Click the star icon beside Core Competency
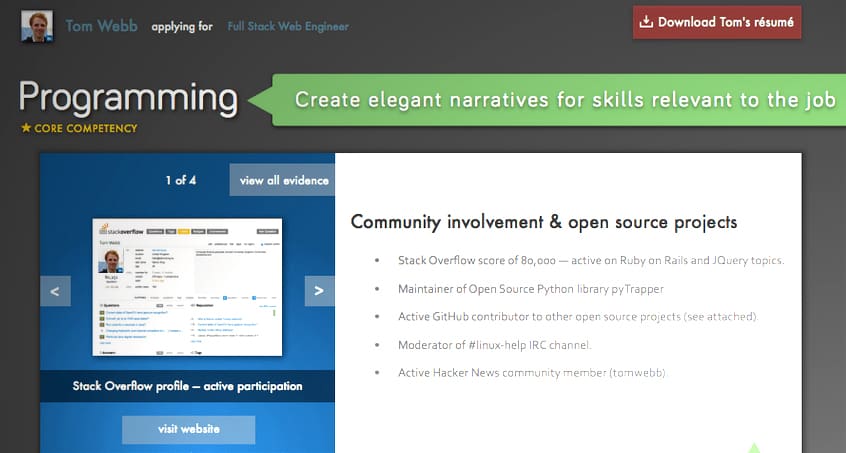Image resolution: width=846 pixels, height=453 pixels. (x=26, y=128)
